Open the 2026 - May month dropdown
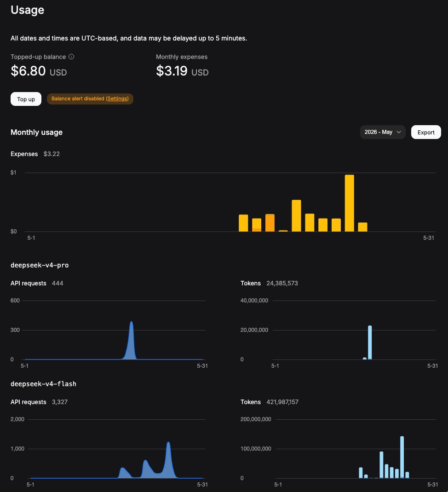 (383, 132)
